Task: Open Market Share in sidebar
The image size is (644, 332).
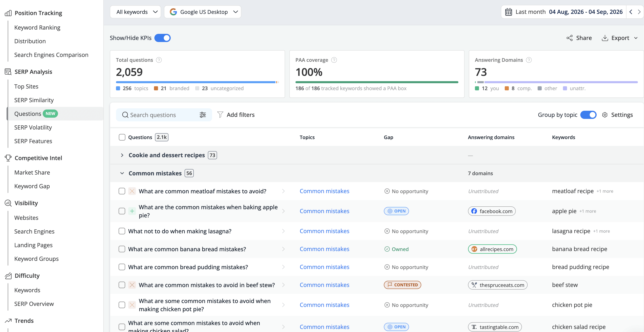Action: [32, 173]
